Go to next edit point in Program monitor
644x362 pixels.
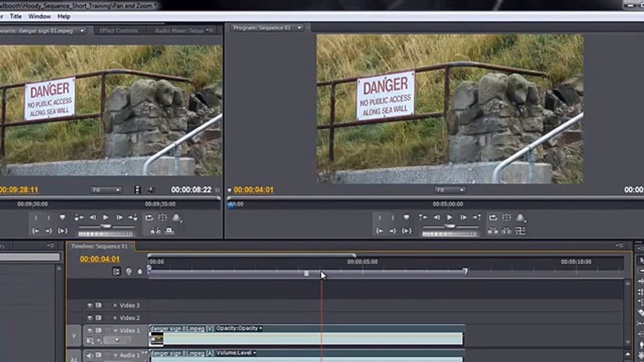pos(476,218)
